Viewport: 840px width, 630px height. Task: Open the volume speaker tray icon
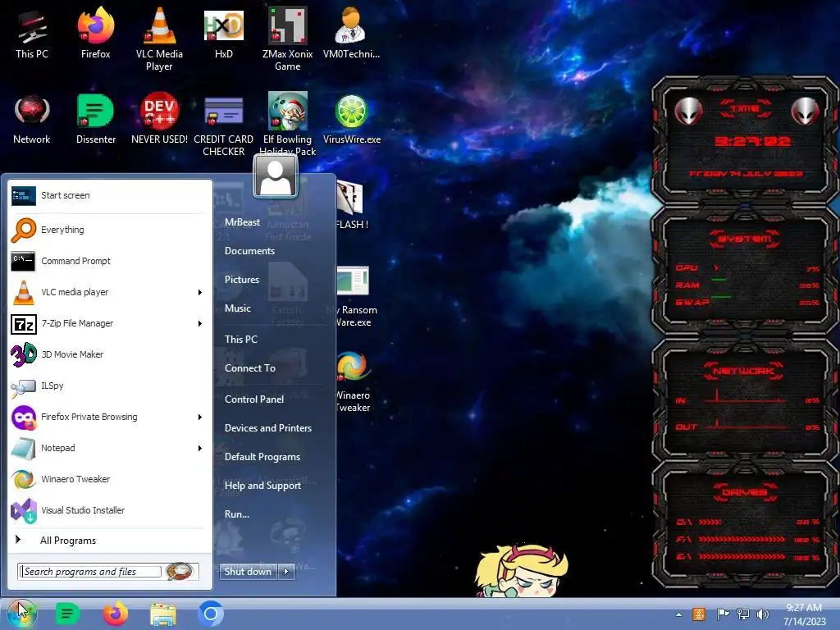762,614
